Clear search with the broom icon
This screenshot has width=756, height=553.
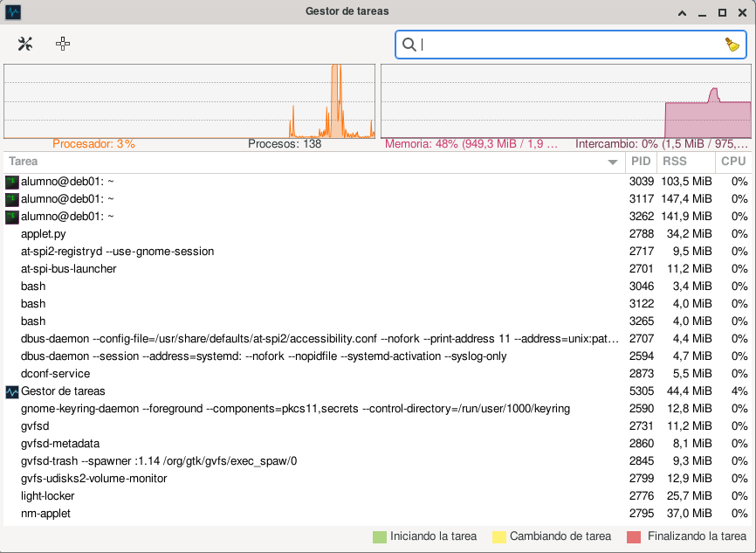tap(732, 45)
